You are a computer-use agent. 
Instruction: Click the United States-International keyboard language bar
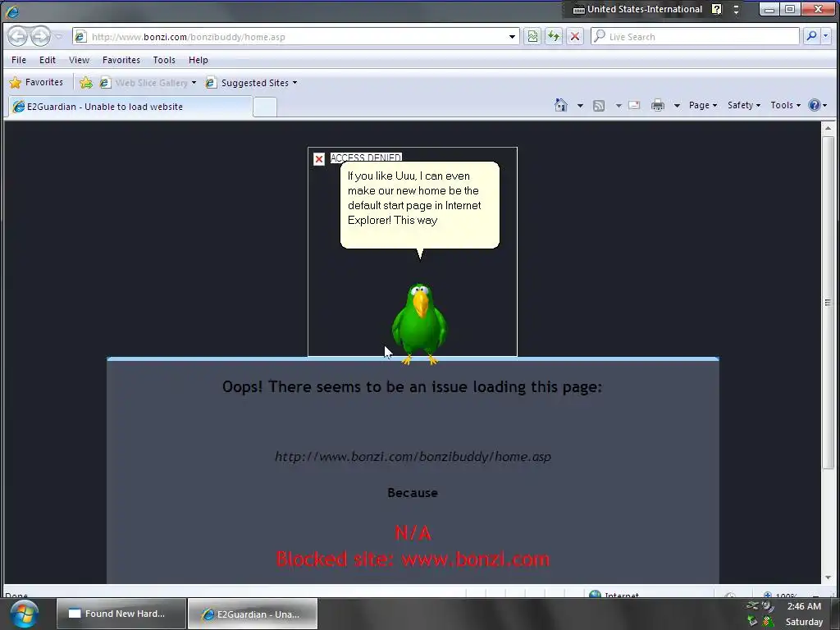click(x=637, y=9)
